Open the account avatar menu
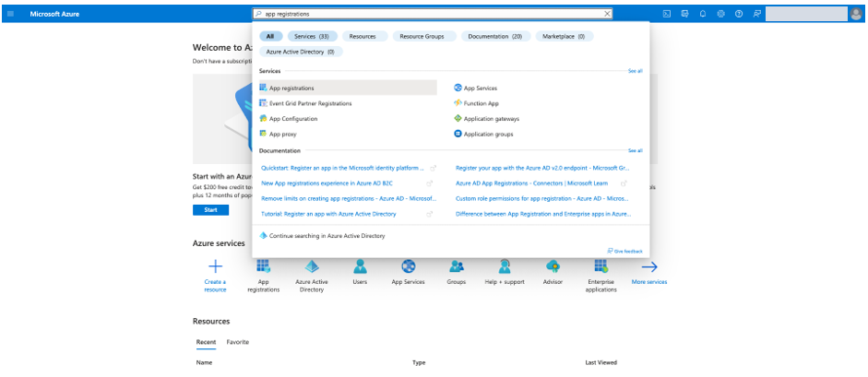Screen dimensions: 868x377 point(856,14)
